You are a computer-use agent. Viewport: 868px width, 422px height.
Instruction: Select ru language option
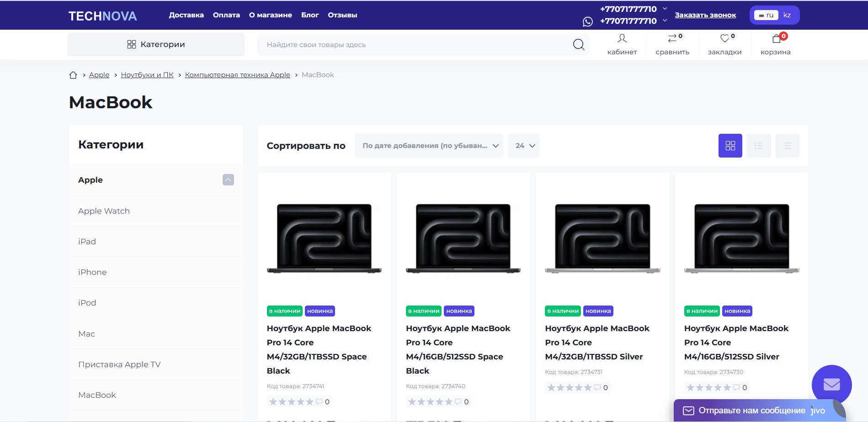(767, 15)
